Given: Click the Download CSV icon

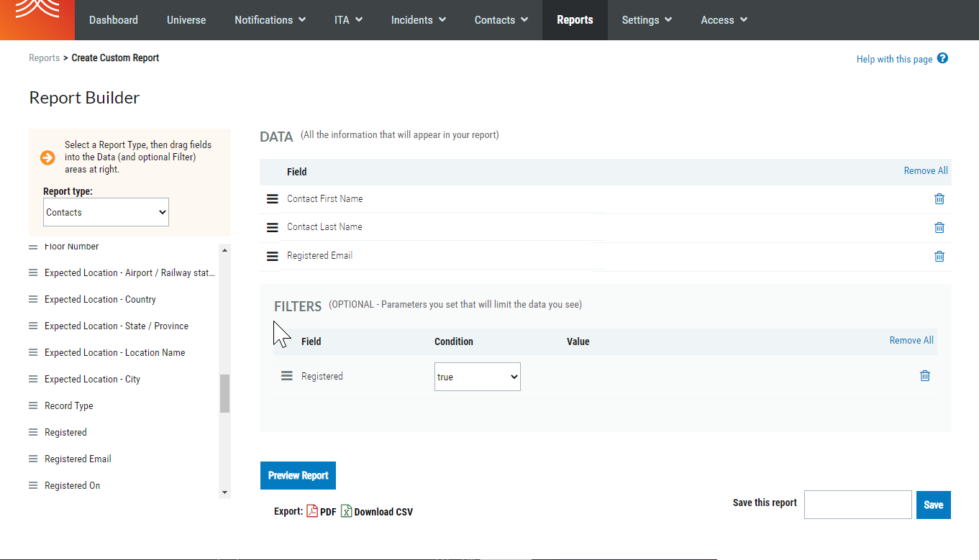Looking at the screenshot, I should click(346, 511).
